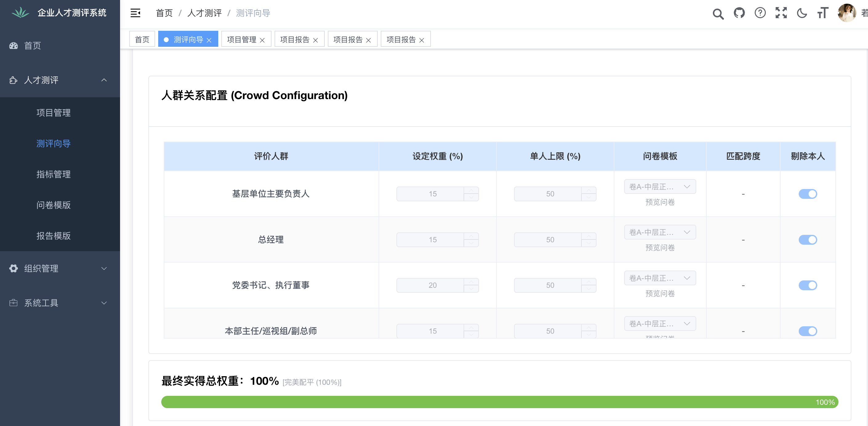Open font size setting icon
The image size is (868, 426).
822,13
